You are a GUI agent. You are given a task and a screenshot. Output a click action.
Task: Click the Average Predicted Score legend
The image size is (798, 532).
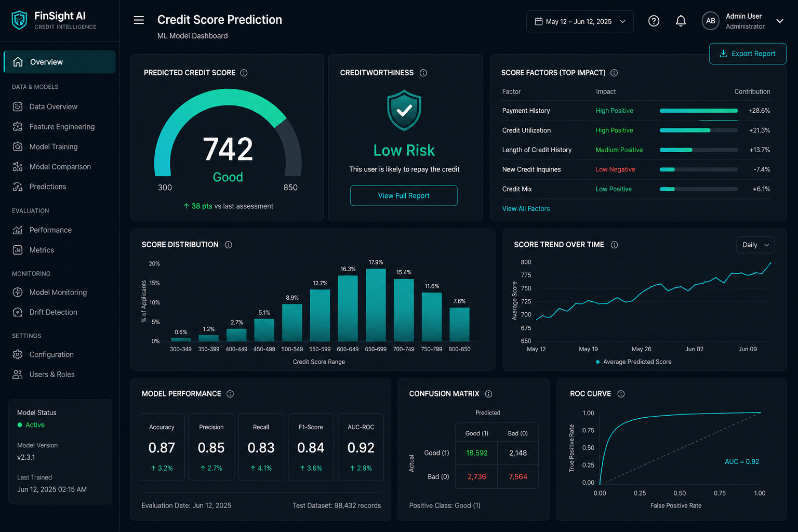(x=633, y=362)
